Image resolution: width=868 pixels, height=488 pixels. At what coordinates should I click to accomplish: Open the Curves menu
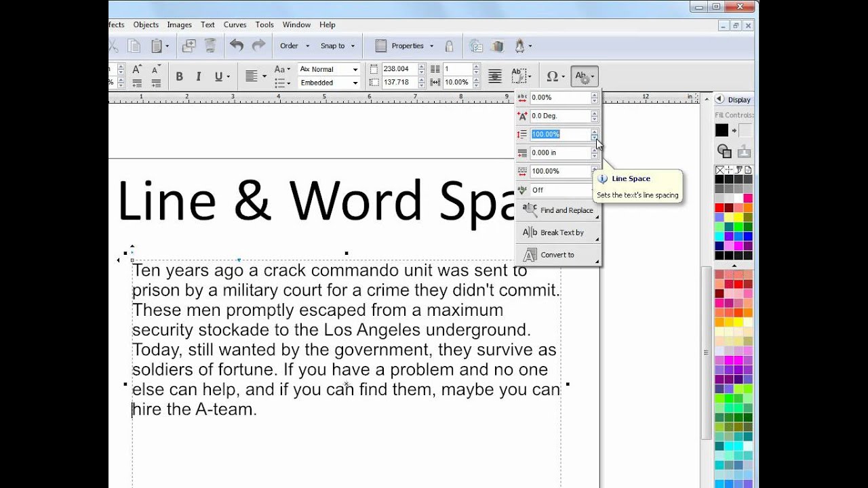click(235, 25)
